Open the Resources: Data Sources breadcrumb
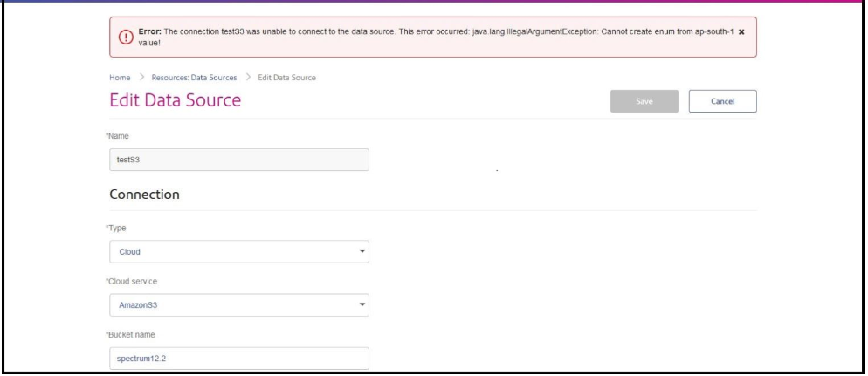The image size is (868, 376). pos(189,78)
